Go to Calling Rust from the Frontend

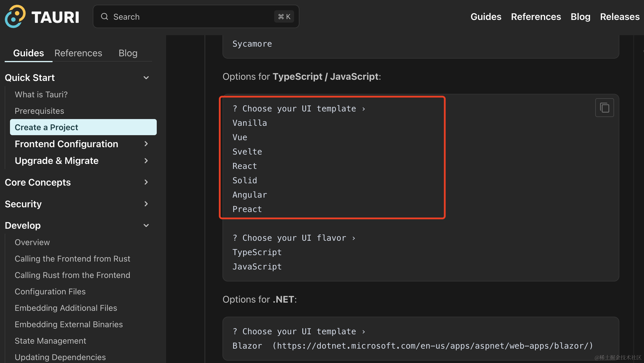(x=72, y=275)
